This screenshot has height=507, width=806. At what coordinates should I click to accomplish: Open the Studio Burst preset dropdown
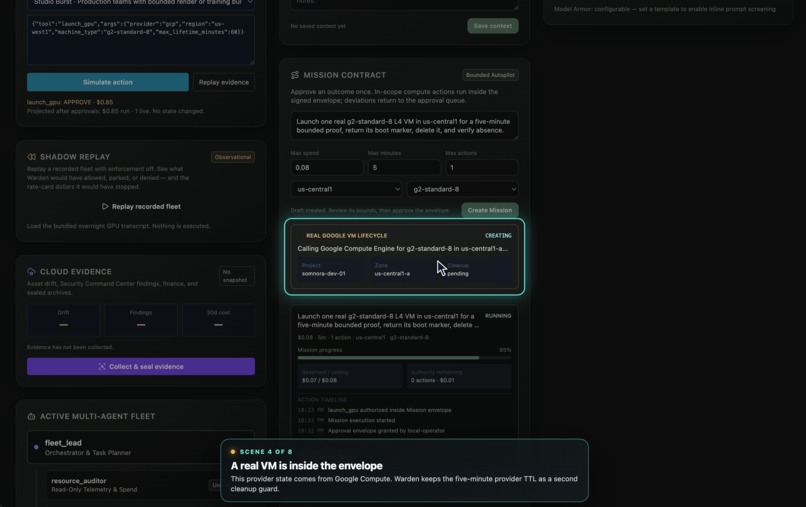[141, 3]
